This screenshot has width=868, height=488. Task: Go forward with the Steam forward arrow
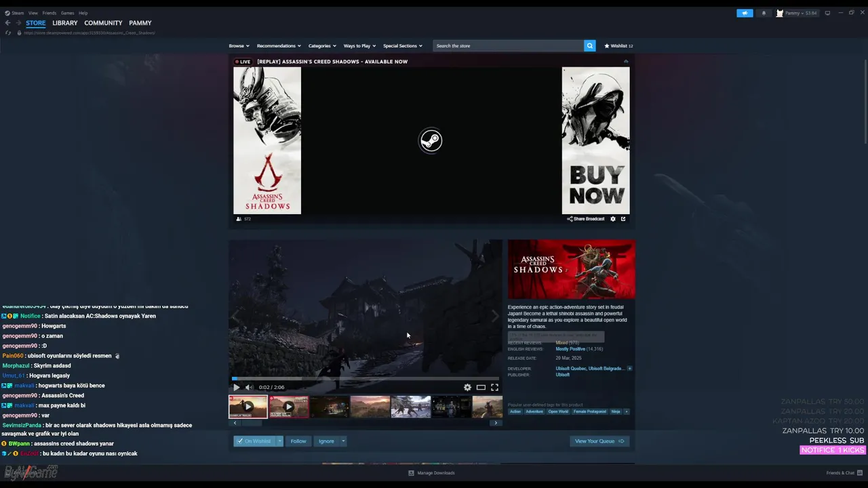point(18,23)
